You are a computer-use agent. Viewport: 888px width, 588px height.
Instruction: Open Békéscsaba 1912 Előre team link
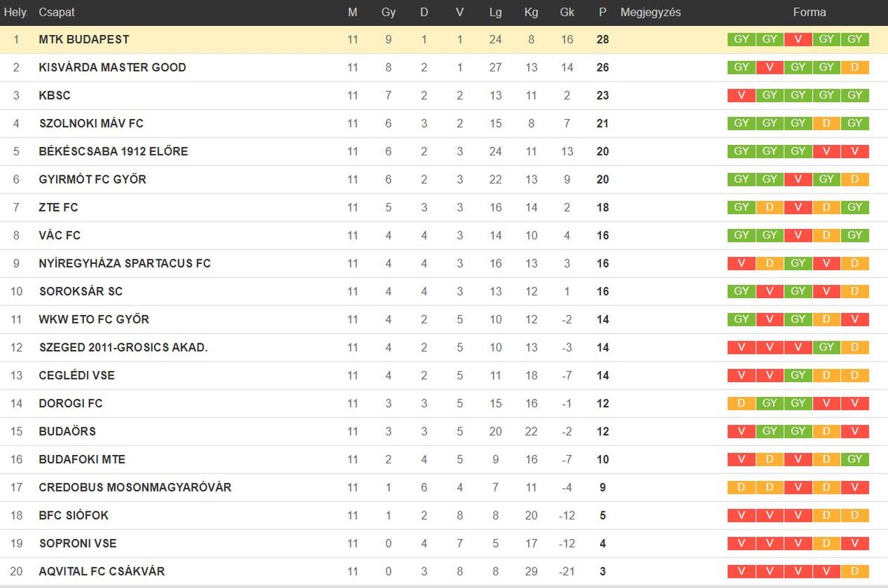click(x=113, y=152)
